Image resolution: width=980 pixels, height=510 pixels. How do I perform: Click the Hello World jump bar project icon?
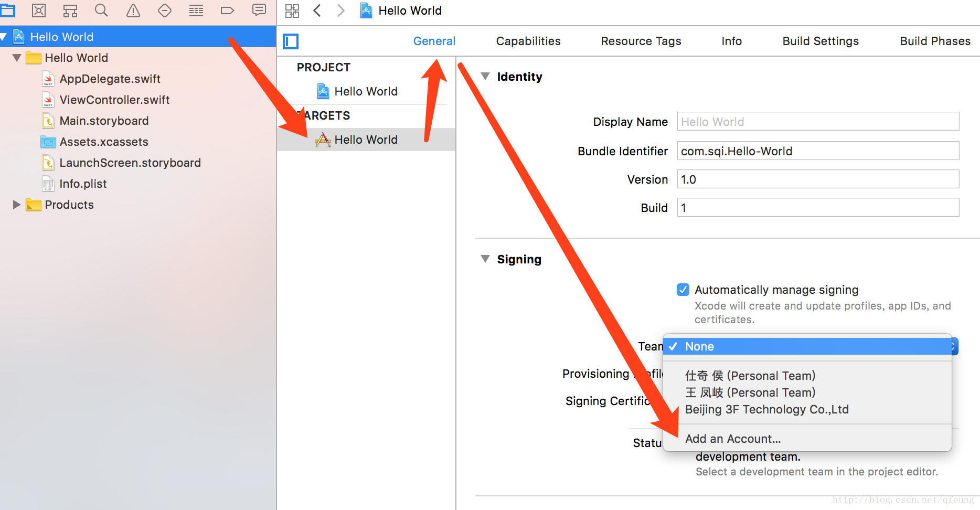tap(366, 10)
